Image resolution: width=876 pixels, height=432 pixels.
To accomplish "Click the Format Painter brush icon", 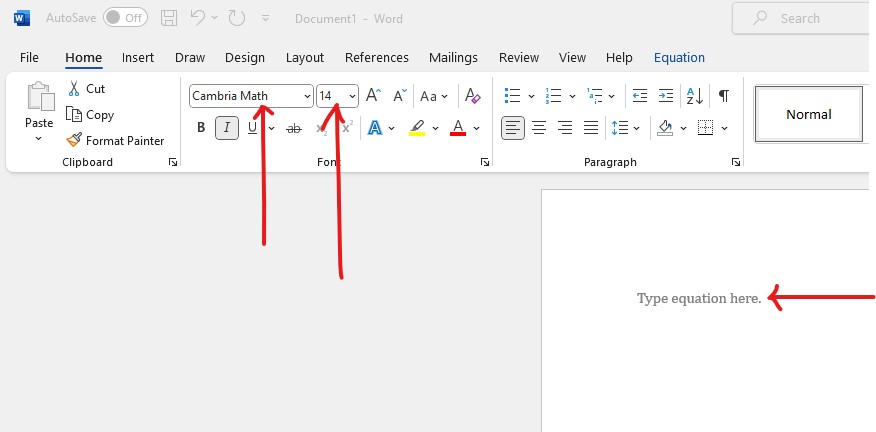I will 73,141.
